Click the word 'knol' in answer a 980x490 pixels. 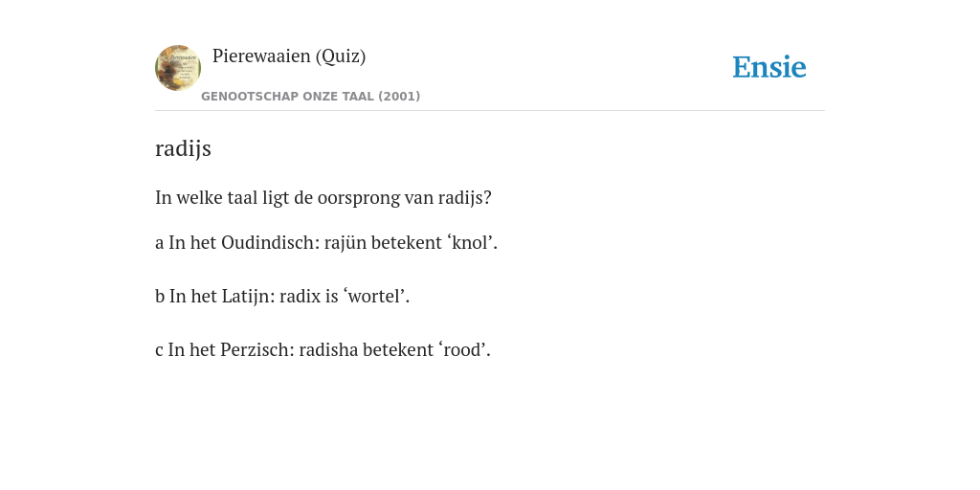click(469, 242)
